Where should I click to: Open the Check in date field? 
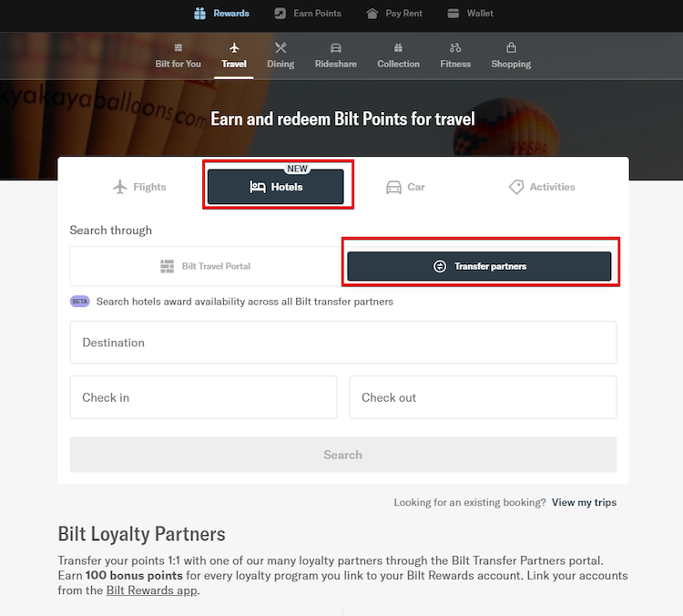[203, 397]
